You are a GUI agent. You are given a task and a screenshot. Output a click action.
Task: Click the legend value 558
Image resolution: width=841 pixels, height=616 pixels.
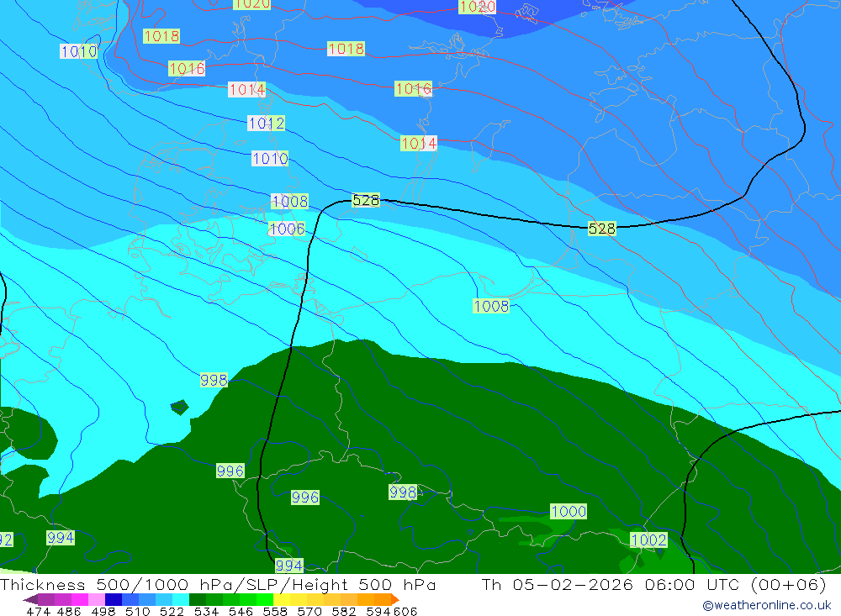pos(275,611)
